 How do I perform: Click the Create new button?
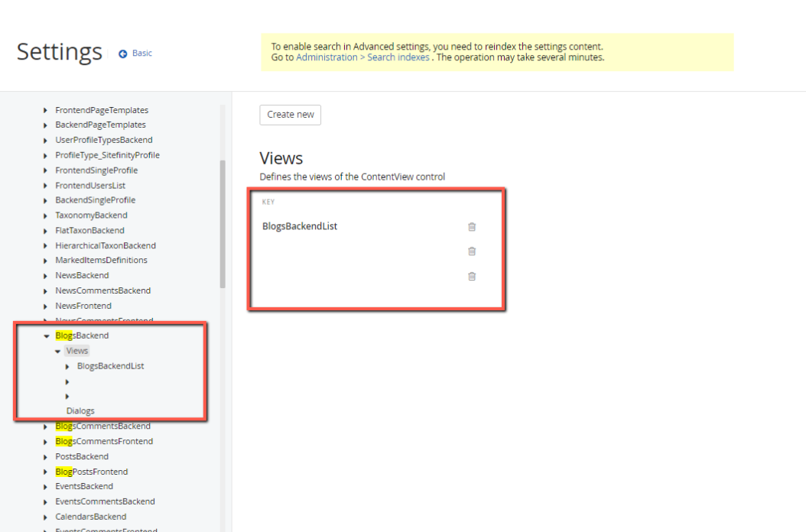pos(291,115)
